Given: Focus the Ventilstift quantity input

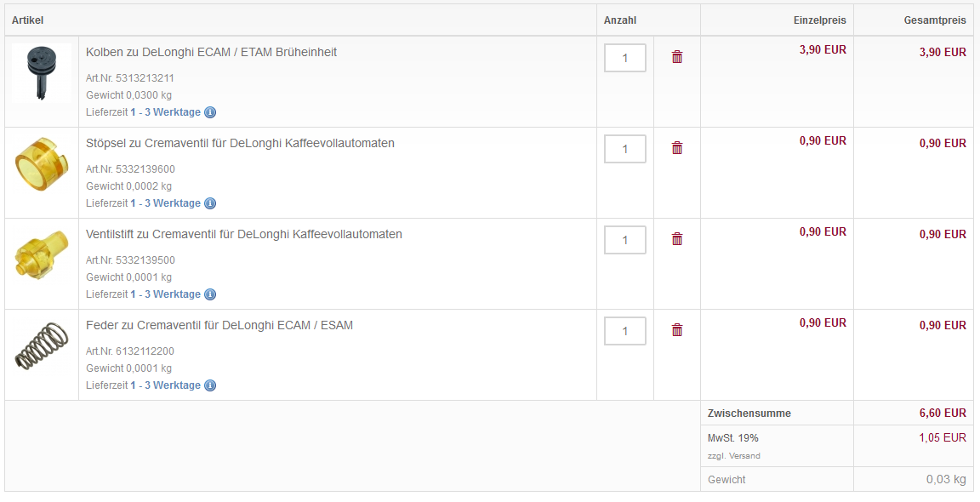Looking at the screenshot, I should [x=624, y=240].
